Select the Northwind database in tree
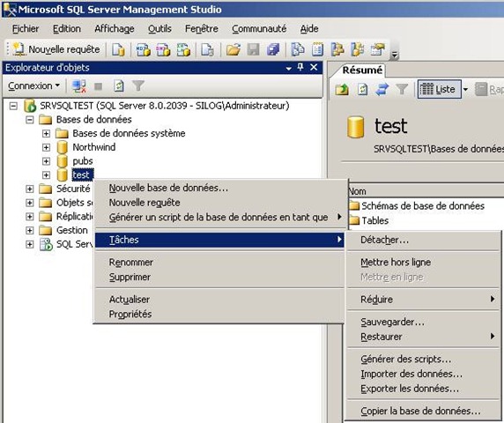 (94, 147)
